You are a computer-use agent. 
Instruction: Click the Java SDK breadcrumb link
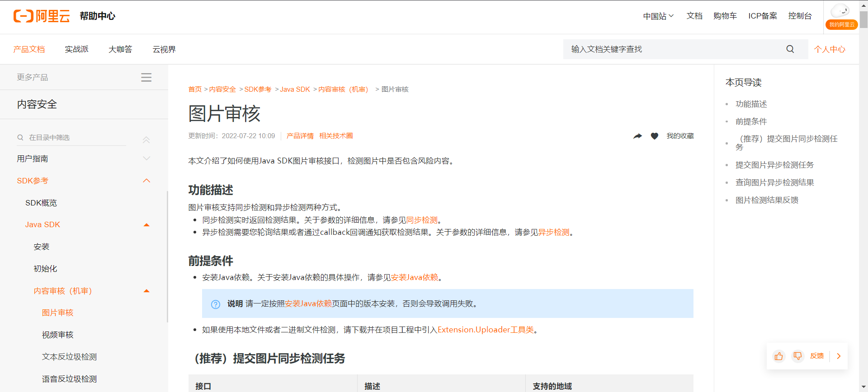coord(295,89)
